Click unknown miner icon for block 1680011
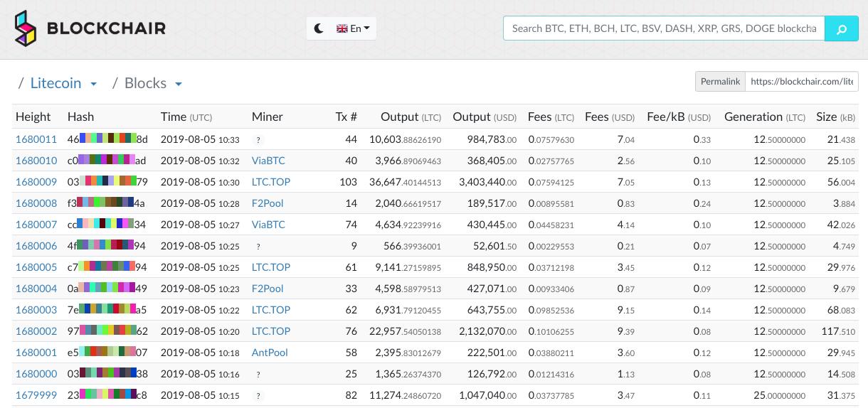The image size is (868, 408). 258,140
